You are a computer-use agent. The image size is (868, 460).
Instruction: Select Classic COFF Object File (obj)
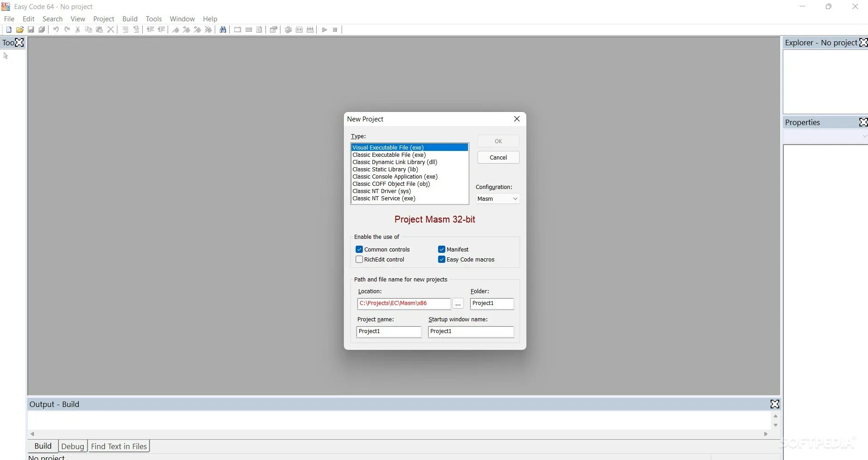coord(410,184)
